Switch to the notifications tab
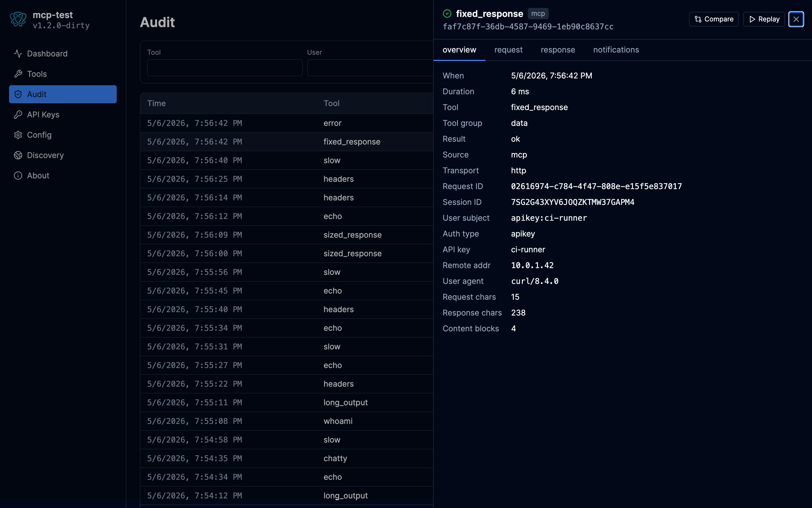The height and width of the screenshot is (508, 812). tap(616, 50)
